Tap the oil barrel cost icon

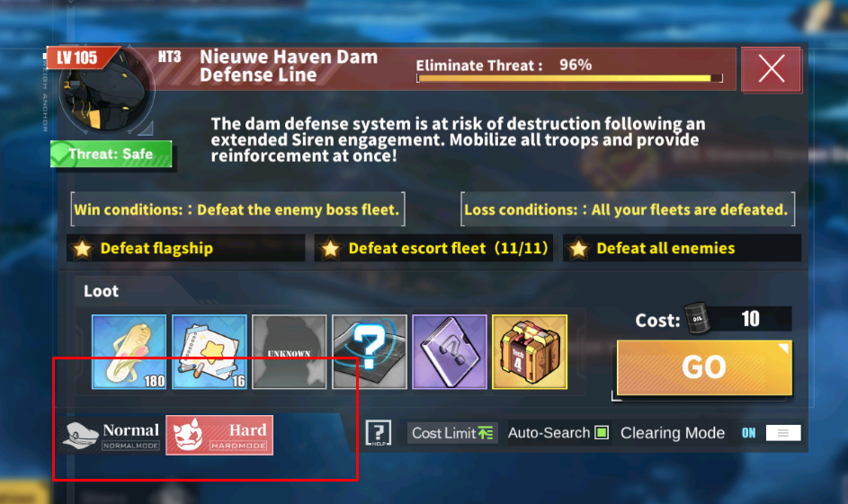pyautogui.click(x=697, y=318)
